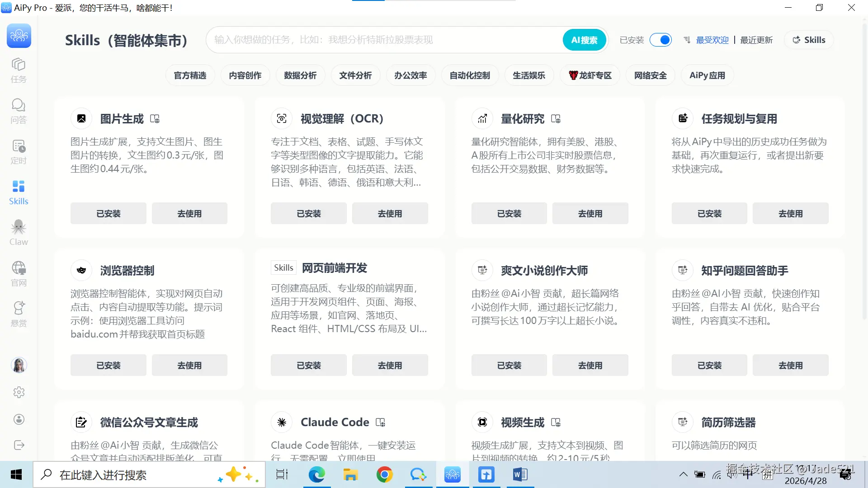
Task: Open the 任务 panel in the sidebar
Action: [x=19, y=70]
